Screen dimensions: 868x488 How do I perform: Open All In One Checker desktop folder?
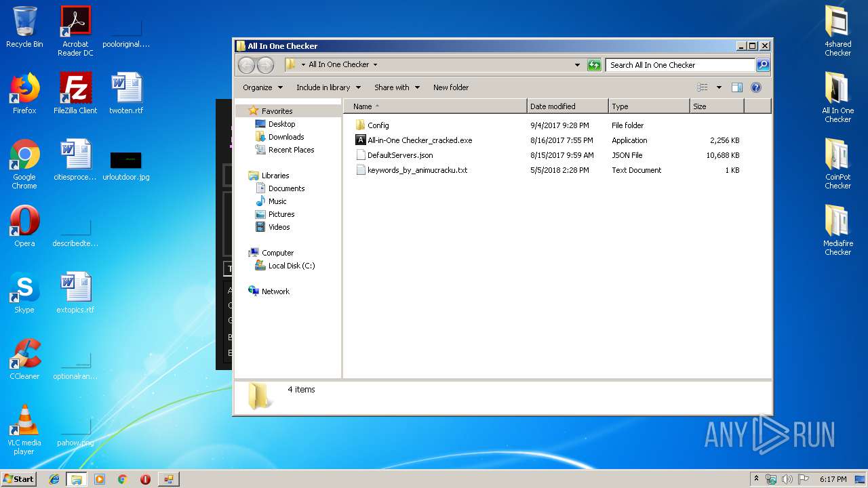[838, 98]
